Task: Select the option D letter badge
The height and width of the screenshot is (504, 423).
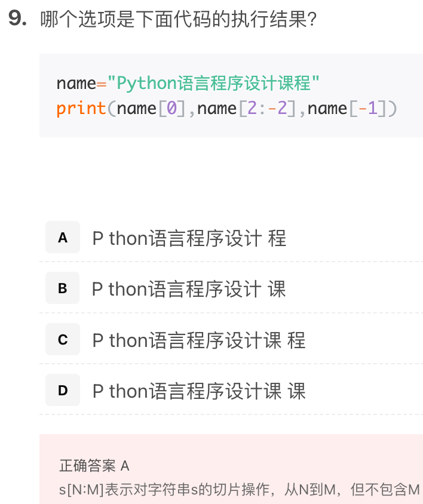Action: pyautogui.click(x=63, y=390)
